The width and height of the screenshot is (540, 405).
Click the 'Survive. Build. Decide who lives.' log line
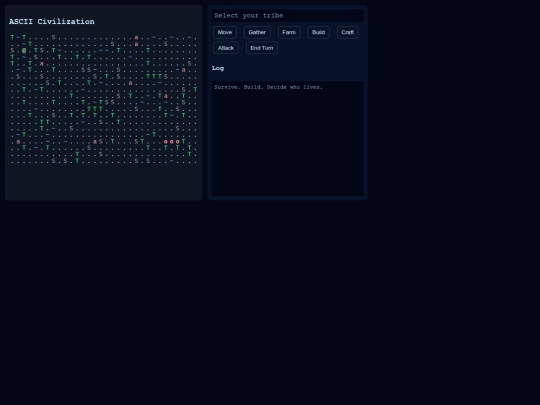268,87
